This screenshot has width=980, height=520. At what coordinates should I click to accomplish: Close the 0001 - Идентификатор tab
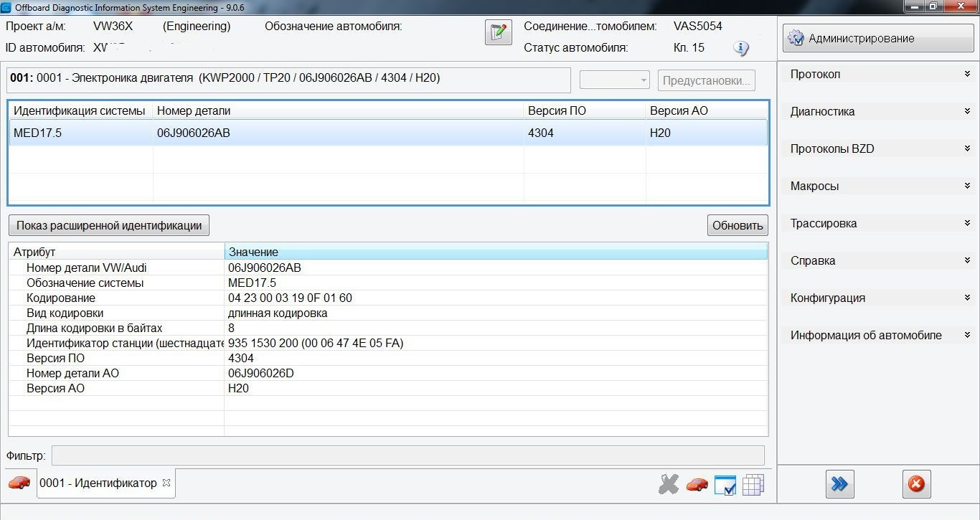pos(166,483)
